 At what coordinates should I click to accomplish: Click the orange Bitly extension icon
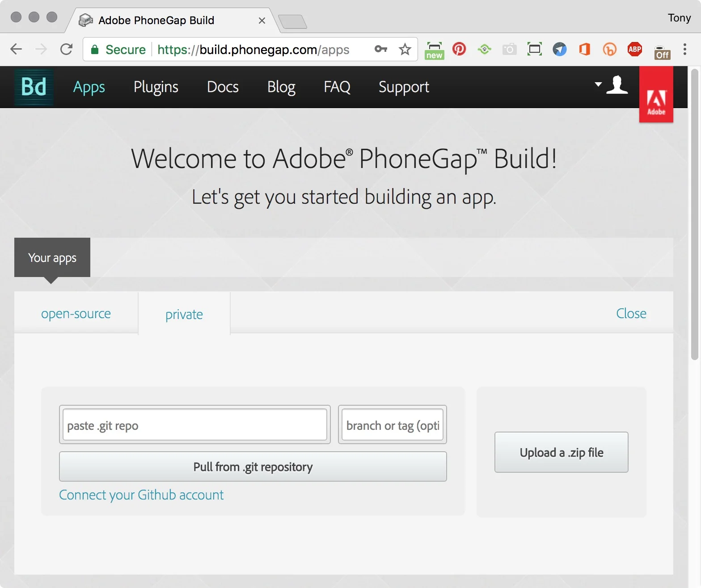click(609, 49)
